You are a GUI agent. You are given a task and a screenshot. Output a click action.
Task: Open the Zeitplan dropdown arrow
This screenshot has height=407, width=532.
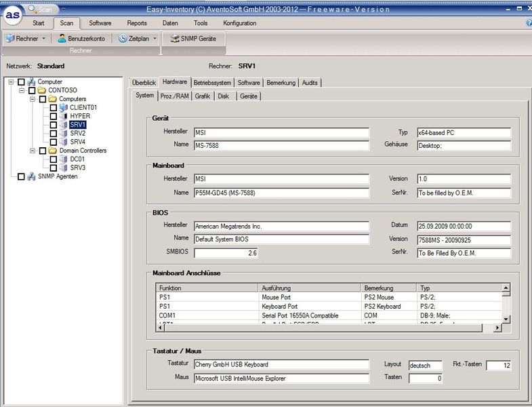tap(155, 39)
